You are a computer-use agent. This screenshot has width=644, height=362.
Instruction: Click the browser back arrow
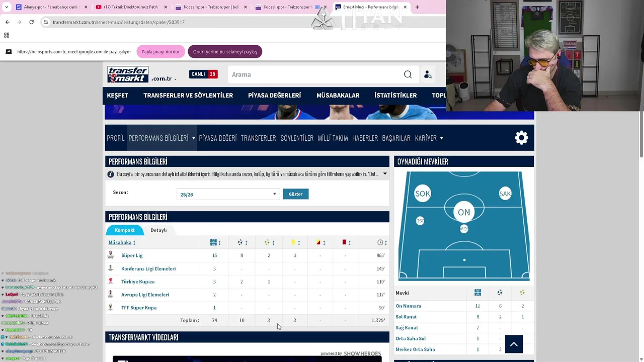(7, 22)
